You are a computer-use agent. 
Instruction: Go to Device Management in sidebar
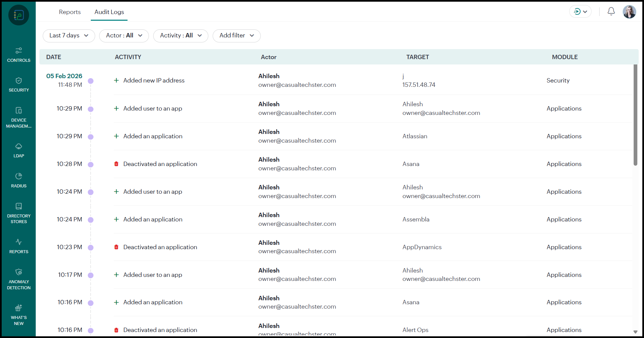pos(19,118)
